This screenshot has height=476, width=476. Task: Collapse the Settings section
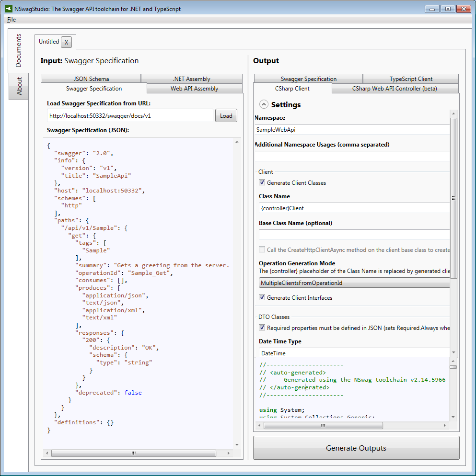[263, 104]
